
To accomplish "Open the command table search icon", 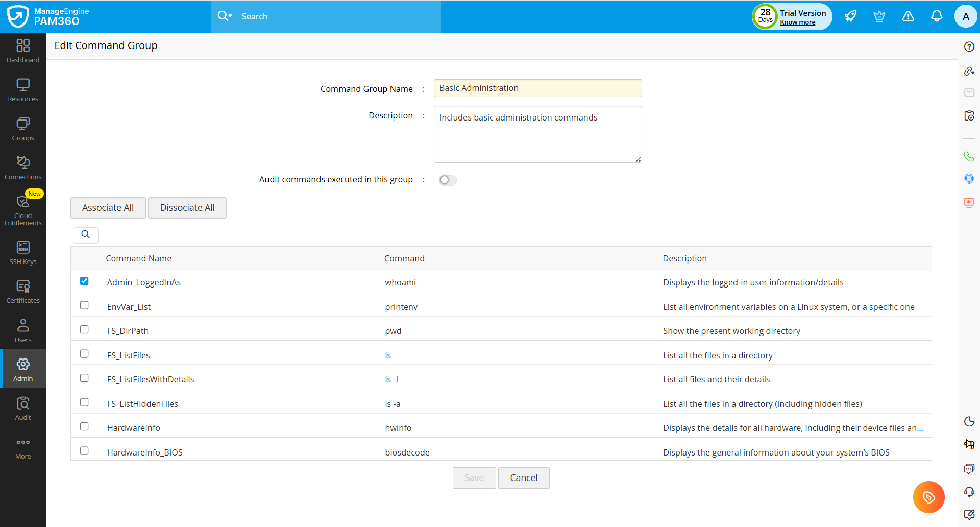I will [86, 234].
